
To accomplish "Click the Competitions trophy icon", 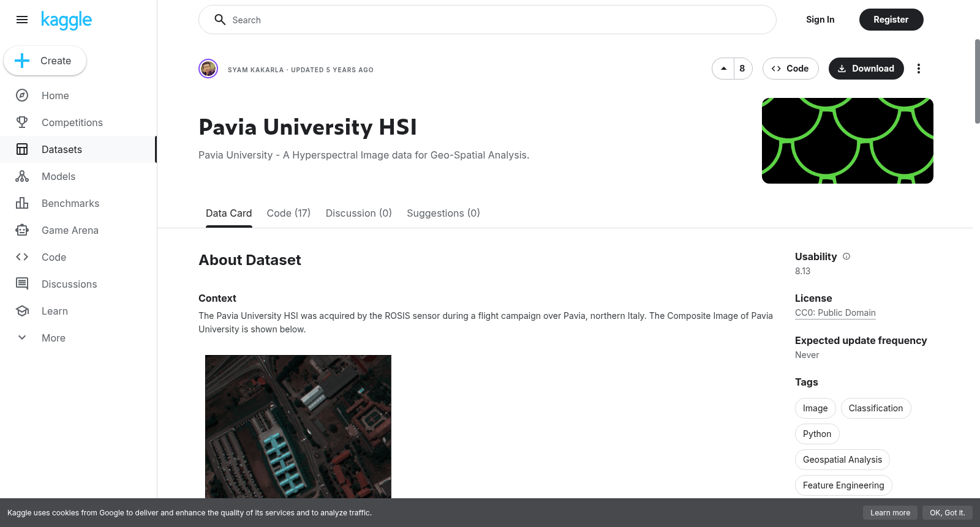I will point(22,122).
